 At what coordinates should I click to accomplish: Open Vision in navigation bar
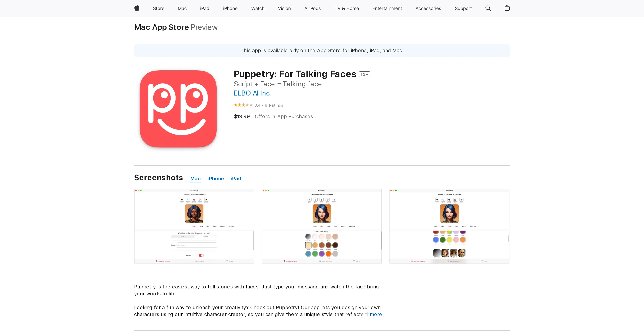pos(284,8)
